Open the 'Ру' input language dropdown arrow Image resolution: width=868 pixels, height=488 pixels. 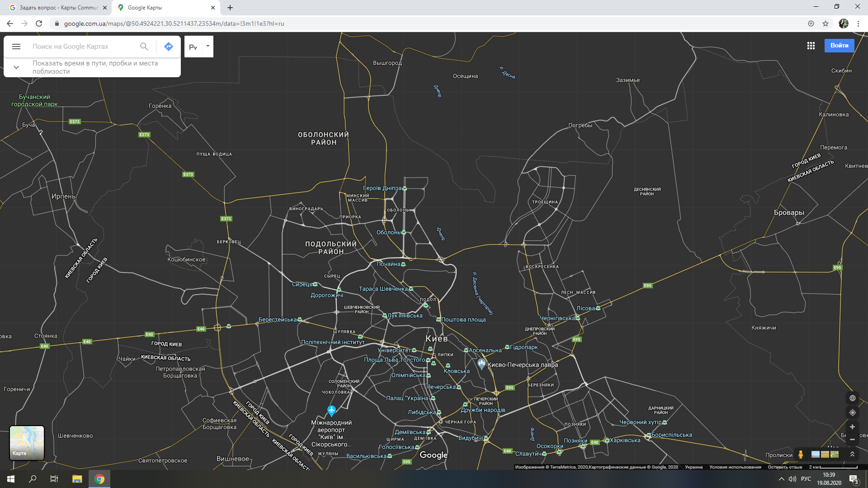coord(208,46)
